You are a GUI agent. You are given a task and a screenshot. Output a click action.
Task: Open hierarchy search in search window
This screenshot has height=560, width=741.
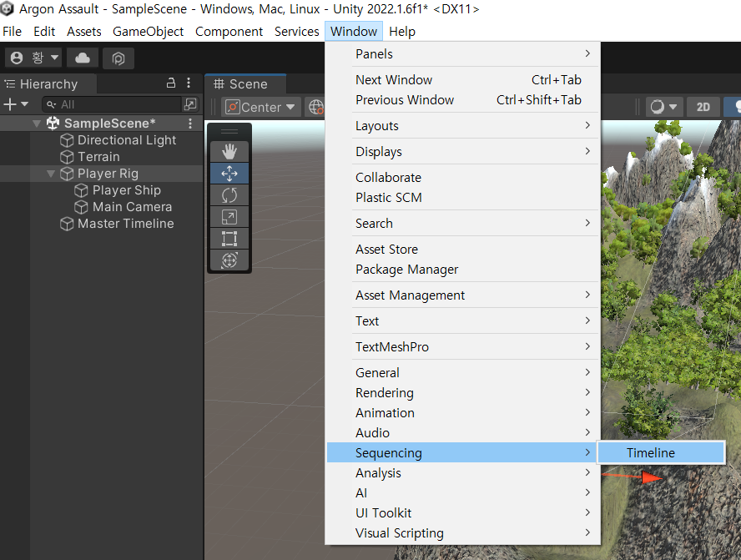(x=190, y=104)
